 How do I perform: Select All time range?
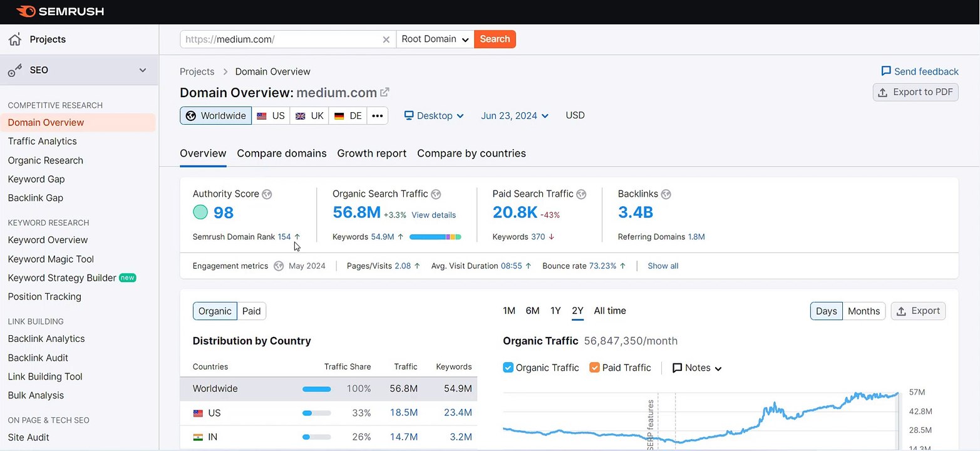click(610, 311)
